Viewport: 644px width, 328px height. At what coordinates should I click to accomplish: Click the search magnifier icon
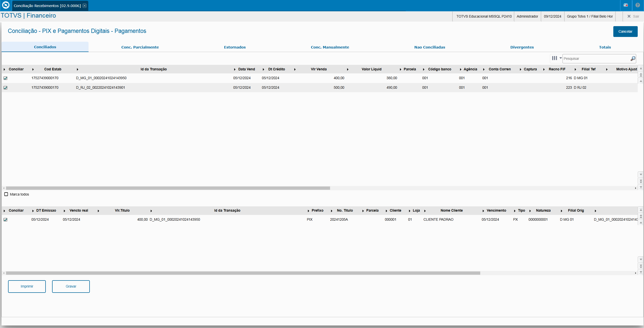point(633,59)
